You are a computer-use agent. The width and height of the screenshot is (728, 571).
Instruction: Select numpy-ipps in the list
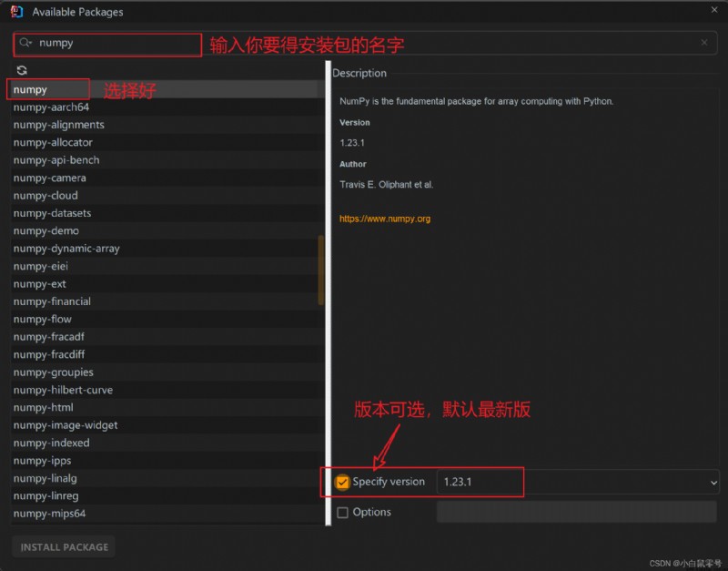[167, 460]
